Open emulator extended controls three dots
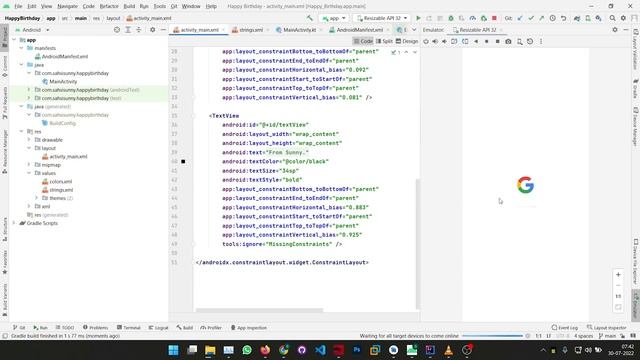 (x=541, y=41)
